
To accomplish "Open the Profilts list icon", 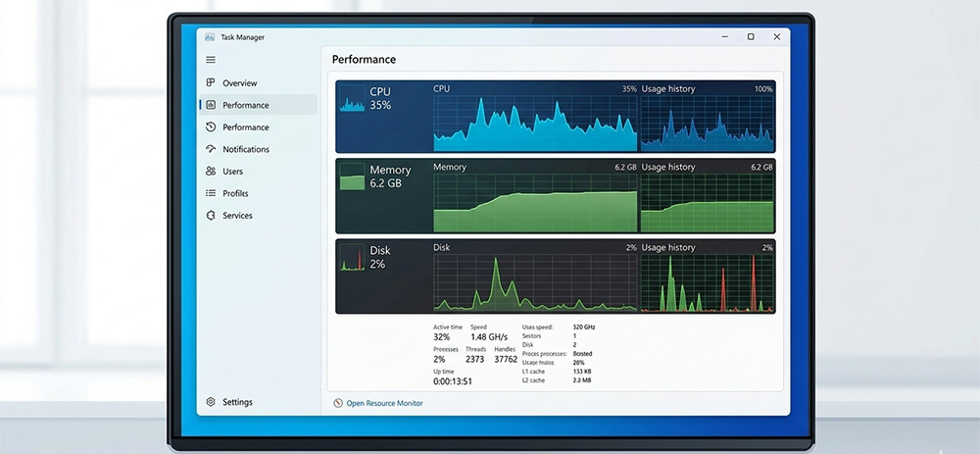I will (x=211, y=193).
